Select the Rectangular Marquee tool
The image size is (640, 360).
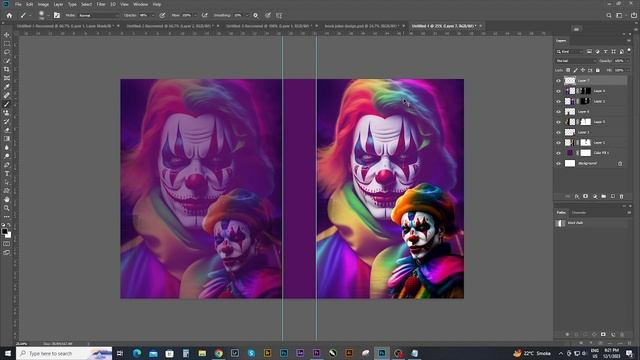[x=7, y=44]
